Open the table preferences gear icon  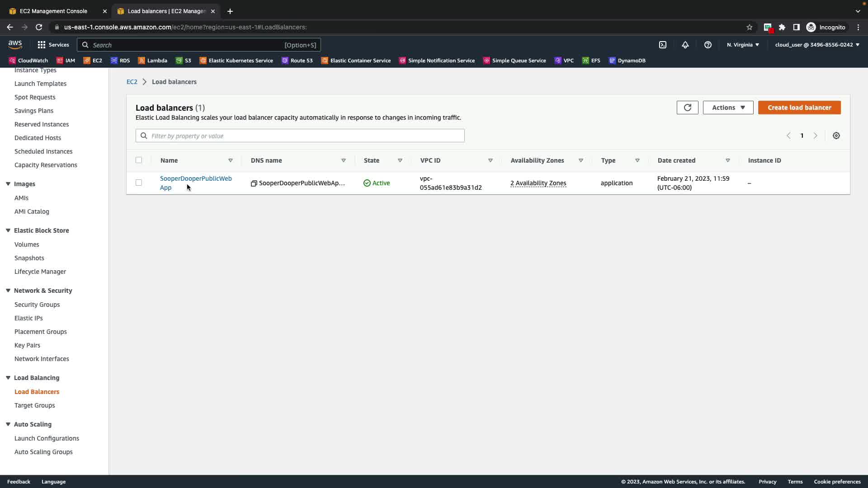click(836, 136)
